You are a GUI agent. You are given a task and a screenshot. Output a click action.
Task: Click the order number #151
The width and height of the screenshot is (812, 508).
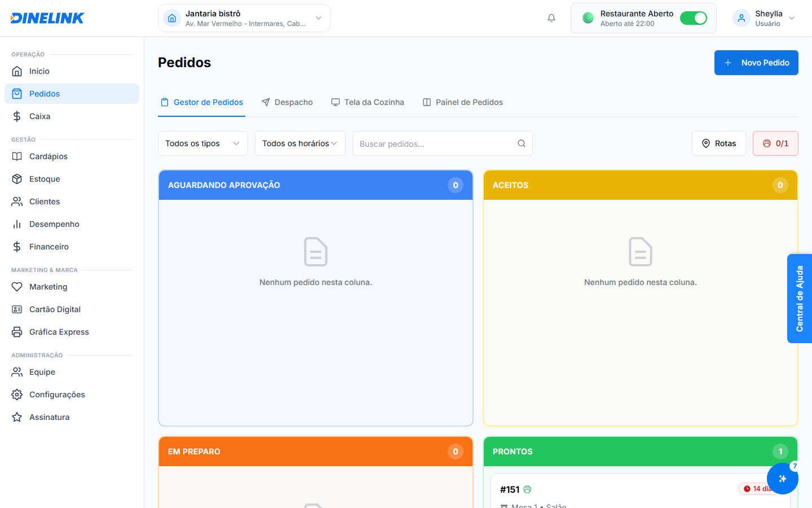(x=510, y=489)
